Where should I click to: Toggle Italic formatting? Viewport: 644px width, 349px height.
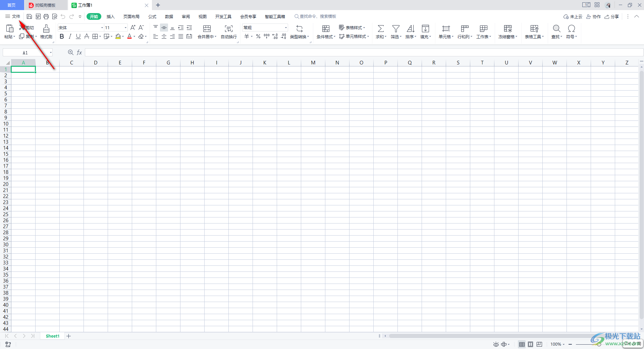(x=70, y=36)
